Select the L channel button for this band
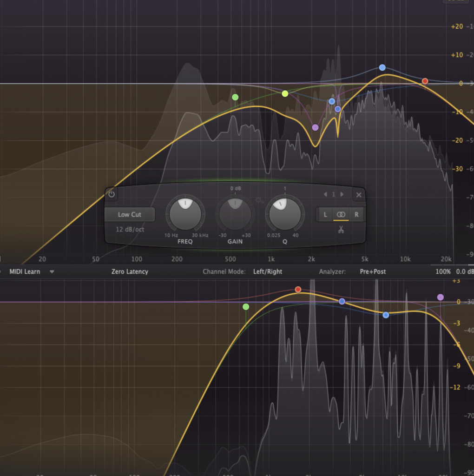This screenshot has height=476, width=474. coord(324,214)
